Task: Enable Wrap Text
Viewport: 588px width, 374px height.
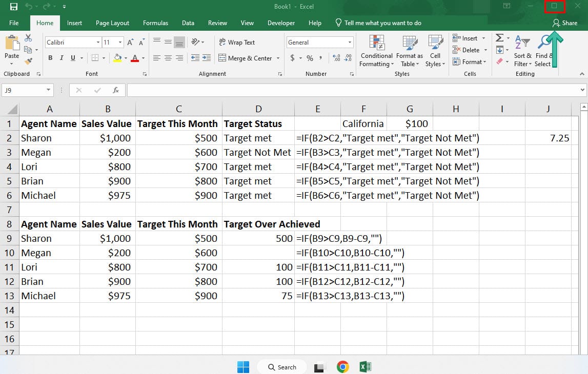Action: click(x=237, y=43)
